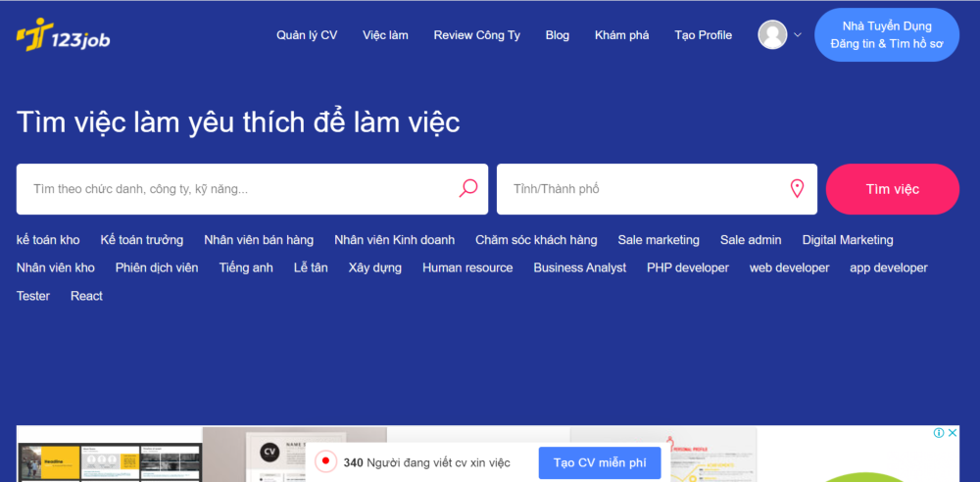Select keyword Xây dựng
Viewport: 980px width, 482px height.
(x=375, y=267)
